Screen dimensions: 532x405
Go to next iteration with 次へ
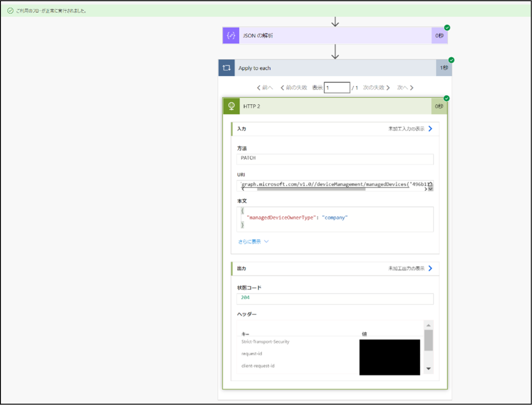(x=405, y=88)
